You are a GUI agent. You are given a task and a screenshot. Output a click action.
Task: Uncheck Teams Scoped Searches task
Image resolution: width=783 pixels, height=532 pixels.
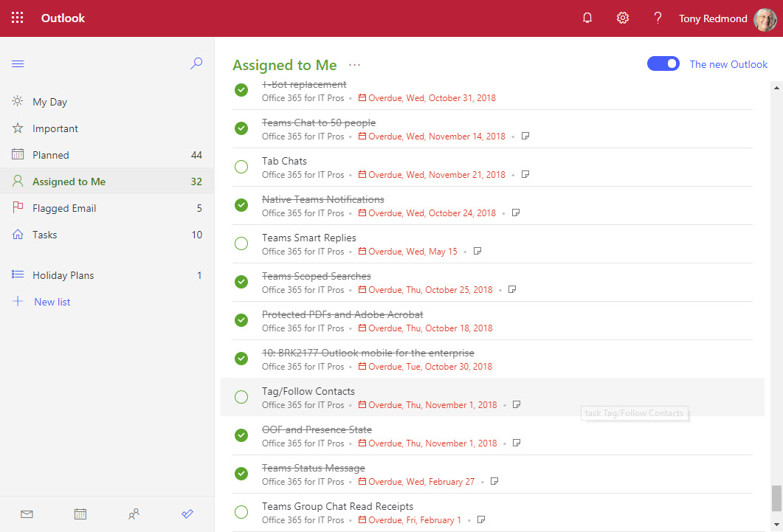(x=241, y=282)
